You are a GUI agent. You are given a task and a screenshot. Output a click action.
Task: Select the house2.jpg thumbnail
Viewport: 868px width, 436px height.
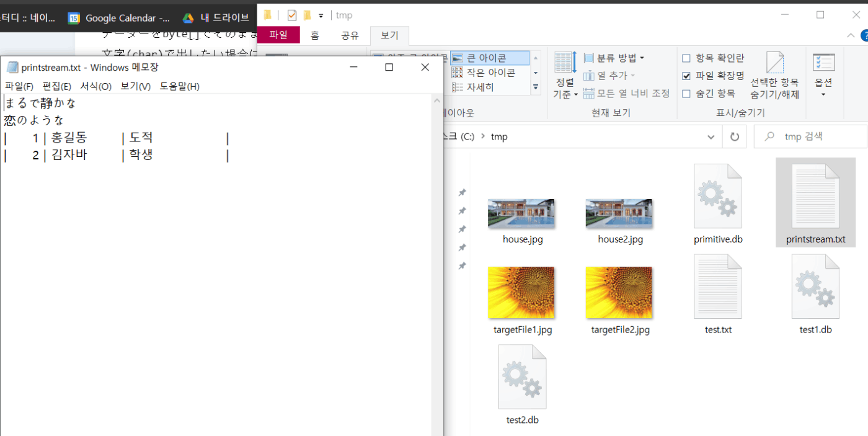[x=619, y=214]
